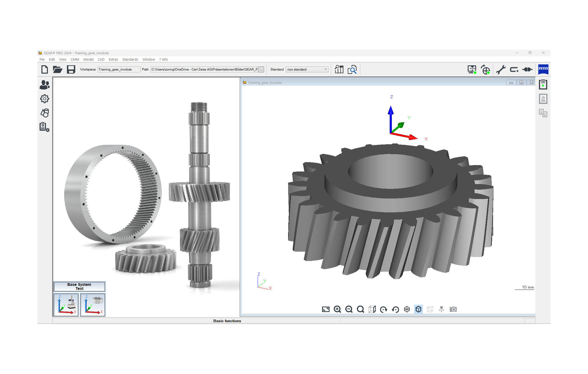Click the magnifier document search icon
The image size is (588, 374).
352,69
